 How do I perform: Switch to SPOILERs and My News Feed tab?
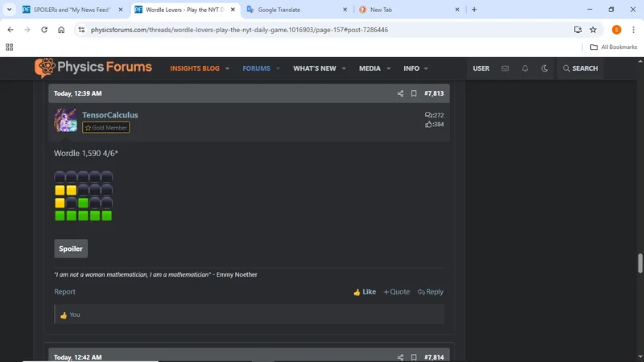click(x=72, y=10)
